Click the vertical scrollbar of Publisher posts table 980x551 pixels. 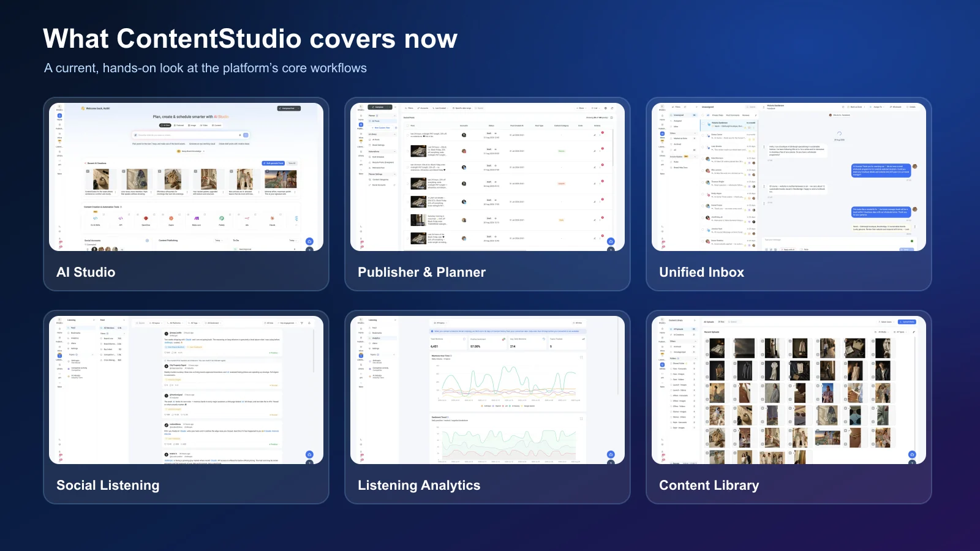(x=612, y=148)
